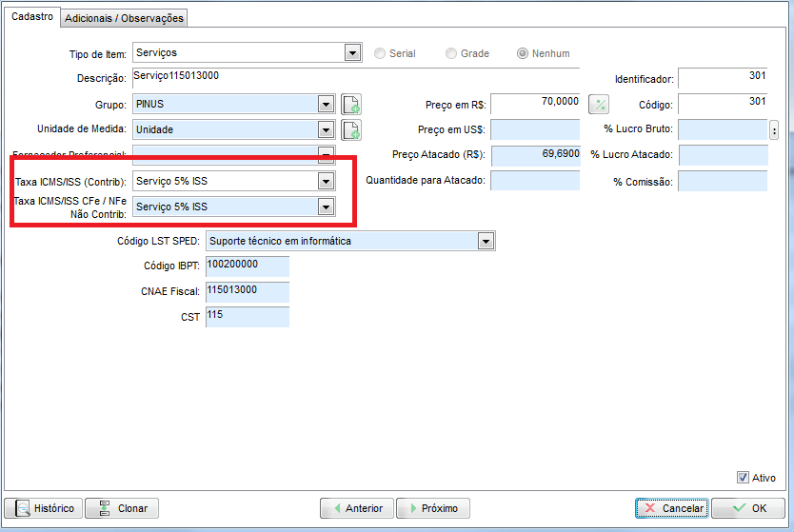Viewport: 794px width, 532px height.
Task: Click the options button beside % Lucro Bruto
Action: [x=774, y=129]
